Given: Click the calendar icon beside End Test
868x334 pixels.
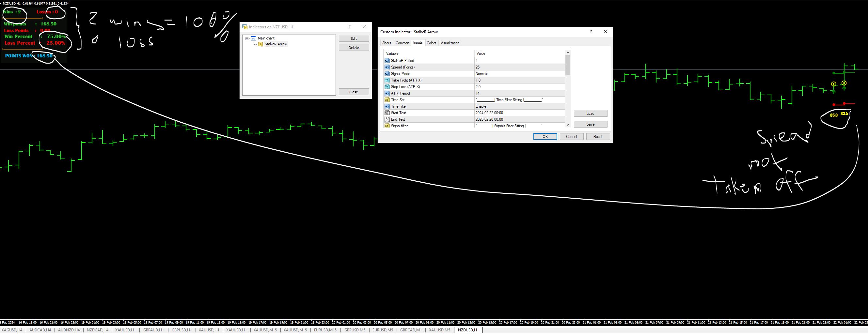Looking at the screenshot, I should click(x=387, y=119).
